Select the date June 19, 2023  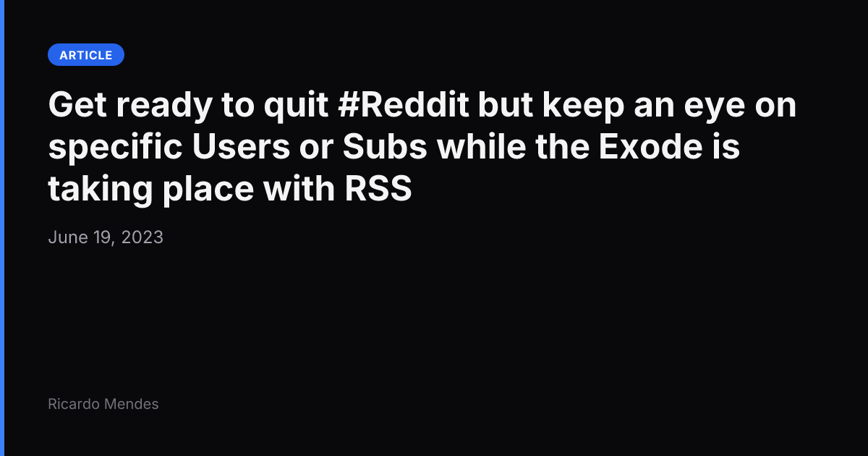(x=106, y=237)
